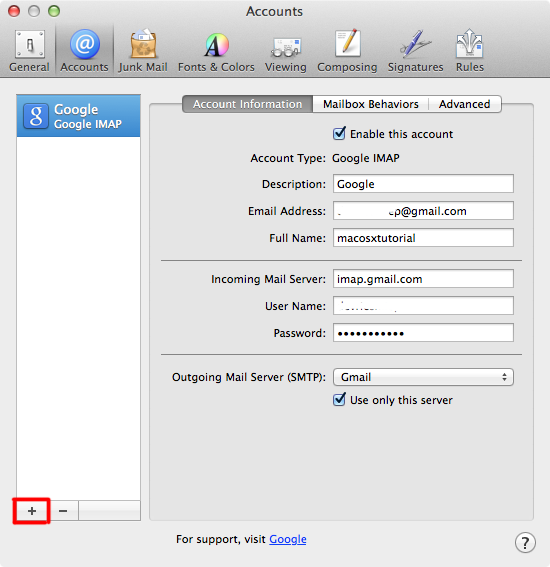Switch to Mailbox Behaviors tab
Screen dimensions: 550x567
[371, 104]
